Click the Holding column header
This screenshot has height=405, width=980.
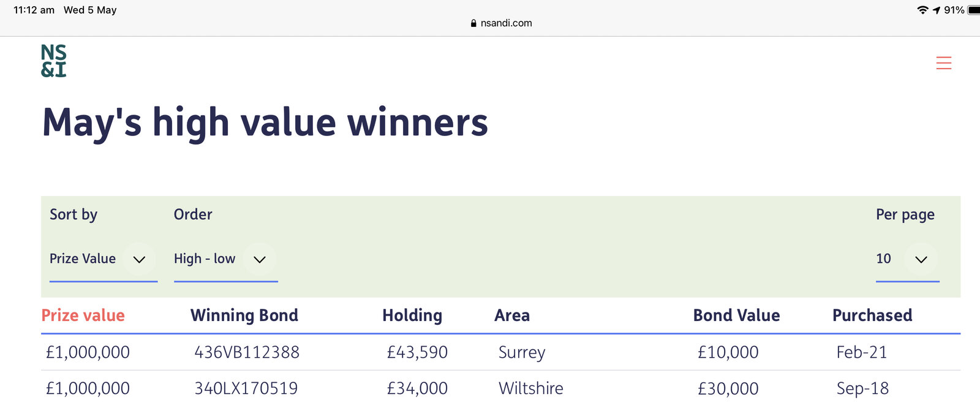[x=412, y=316]
